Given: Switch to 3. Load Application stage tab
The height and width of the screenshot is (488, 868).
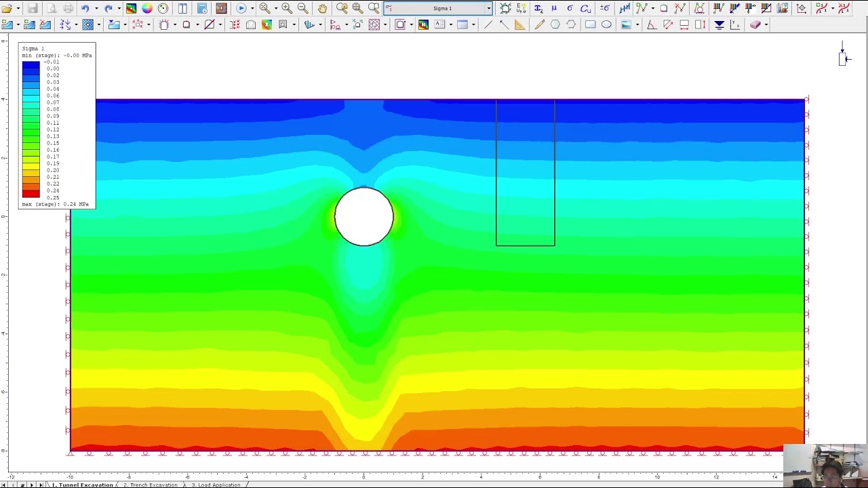Looking at the screenshot, I should pyautogui.click(x=216, y=485).
